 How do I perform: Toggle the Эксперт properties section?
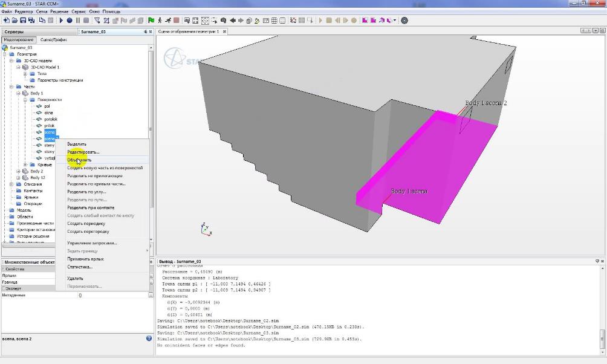[3, 288]
